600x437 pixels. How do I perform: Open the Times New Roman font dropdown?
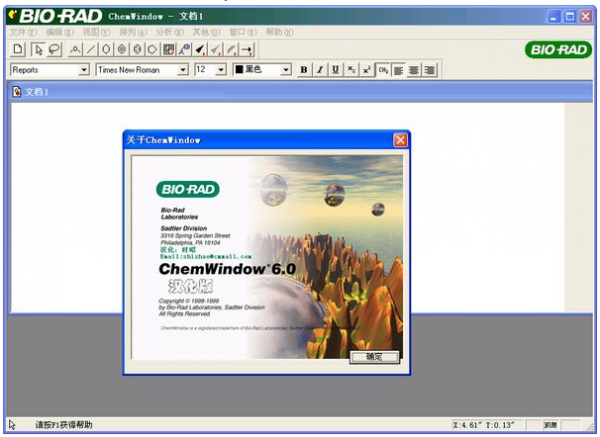click(x=183, y=70)
